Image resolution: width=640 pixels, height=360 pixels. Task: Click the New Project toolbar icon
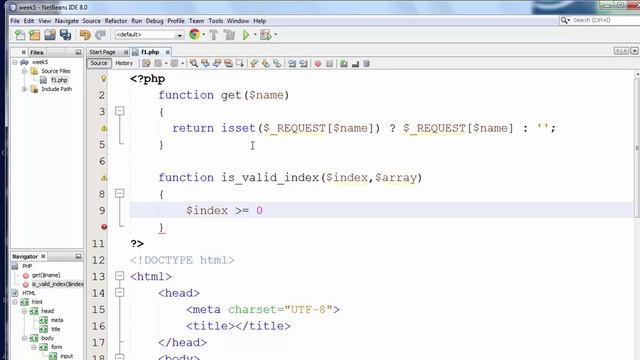coord(35,35)
